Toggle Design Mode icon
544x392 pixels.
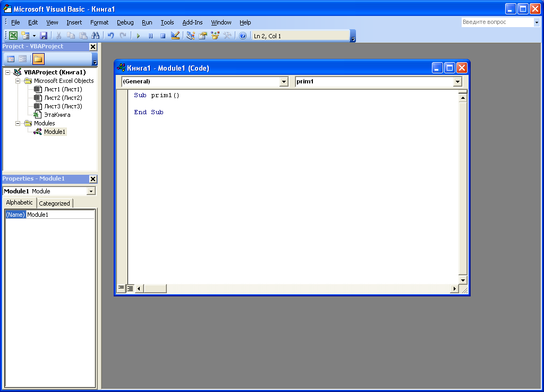pos(175,36)
